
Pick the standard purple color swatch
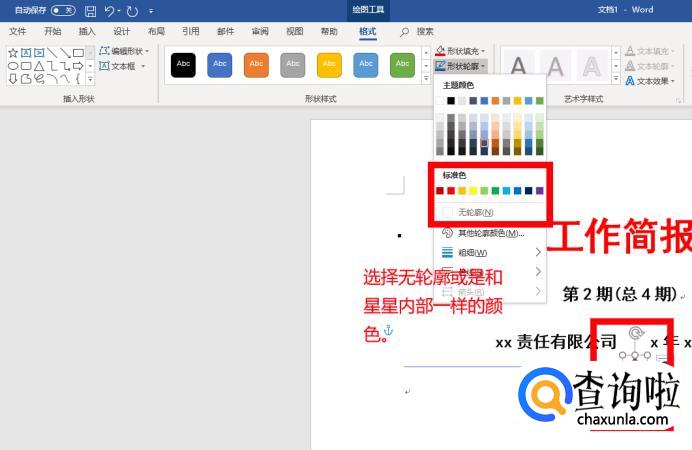pos(539,191)
